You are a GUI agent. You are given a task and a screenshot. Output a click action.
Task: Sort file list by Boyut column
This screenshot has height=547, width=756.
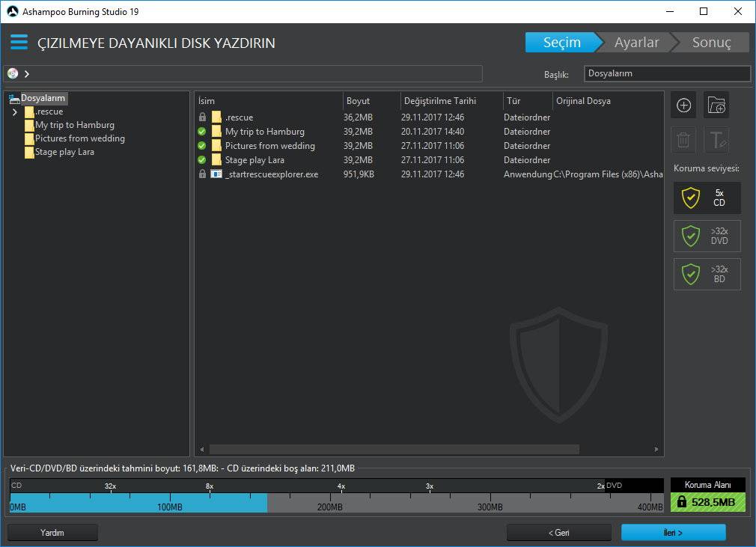[x=358, y=101]
